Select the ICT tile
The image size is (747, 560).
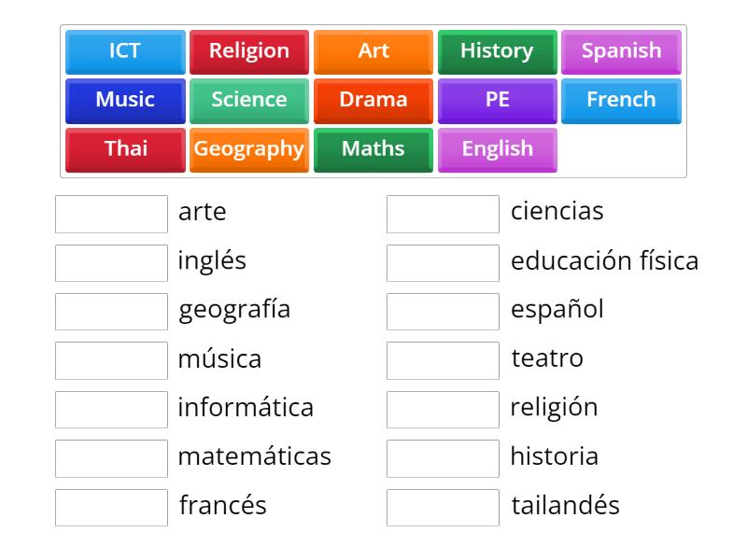click(125, 51)
